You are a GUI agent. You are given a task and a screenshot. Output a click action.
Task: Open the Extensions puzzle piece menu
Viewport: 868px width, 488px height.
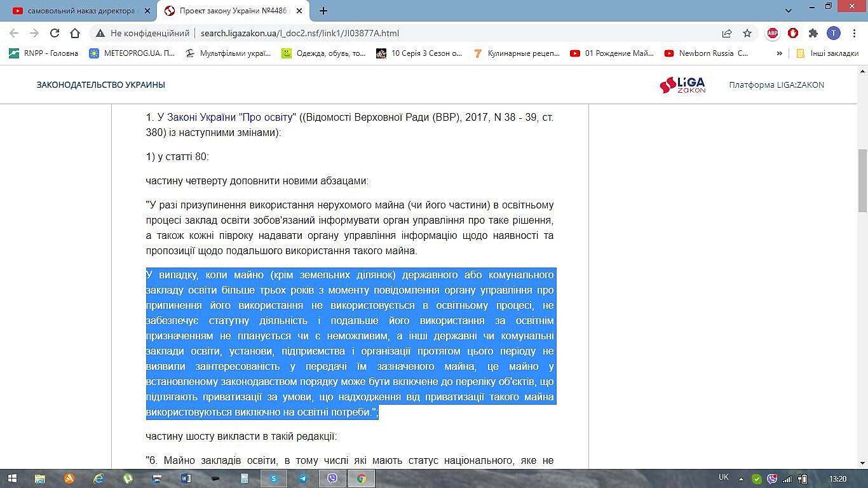click(x=813, y=33)
